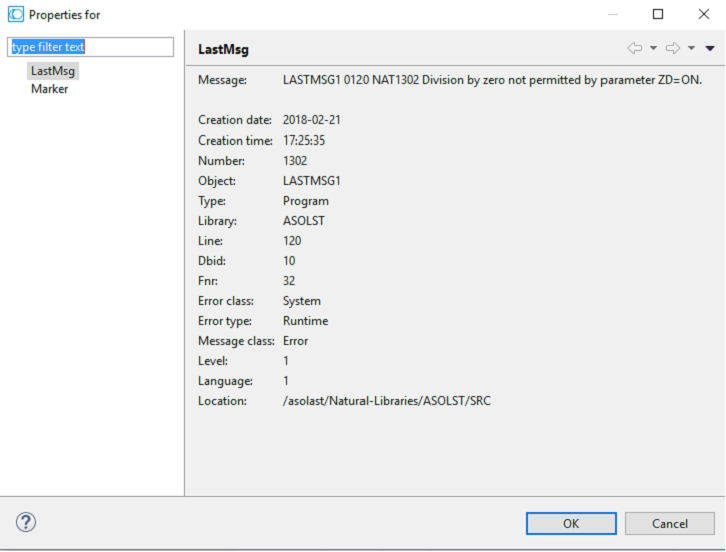The width and height of the screenshot is (726, 552).
Task: Click the forward navigation arrow icon
Action: click(672, 48)
